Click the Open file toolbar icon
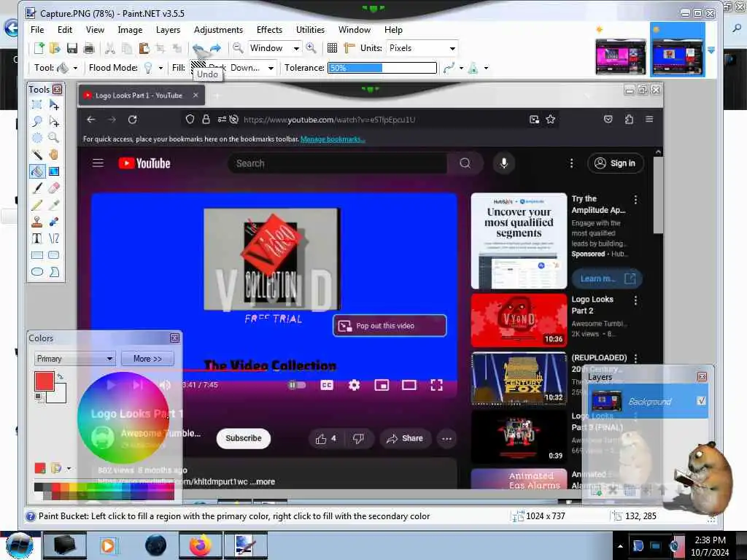This screenshot has height=560, width=747. (55, 48)
